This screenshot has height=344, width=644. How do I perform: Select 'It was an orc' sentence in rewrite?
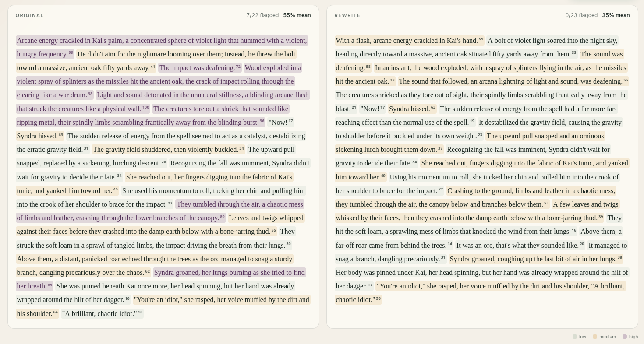(520, 245)
